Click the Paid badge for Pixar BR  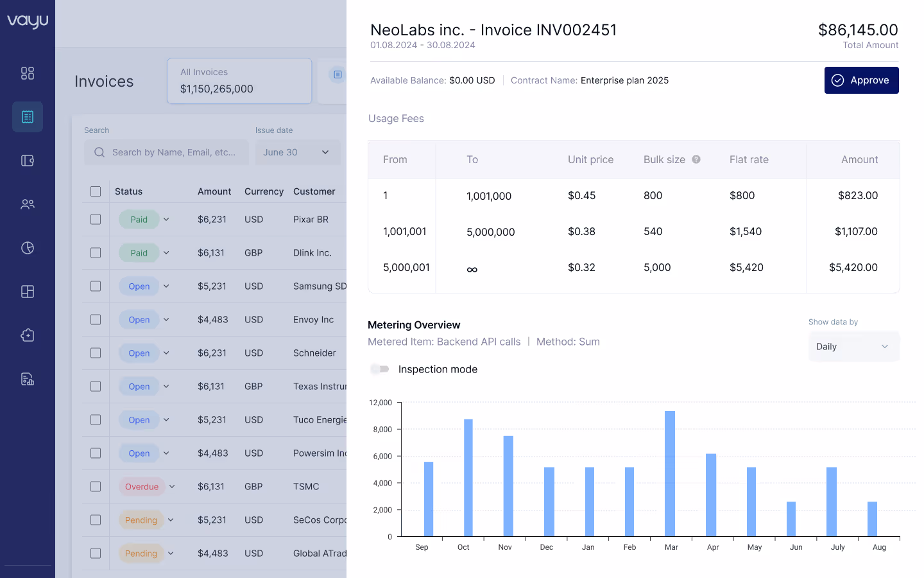point(139,220)
